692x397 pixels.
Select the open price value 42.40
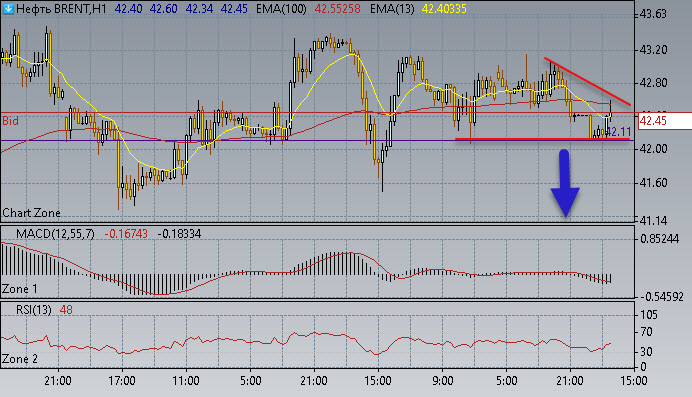click(x=128, y=9)
